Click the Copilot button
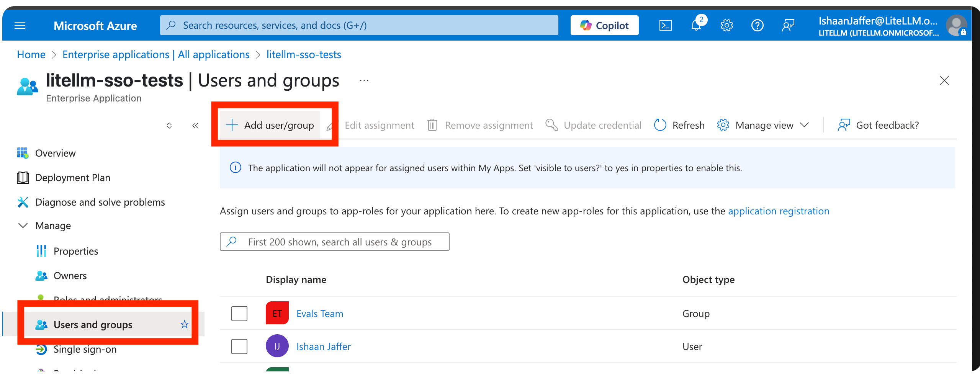The height and width of the screenshot is (376, 980). [604, 26]
